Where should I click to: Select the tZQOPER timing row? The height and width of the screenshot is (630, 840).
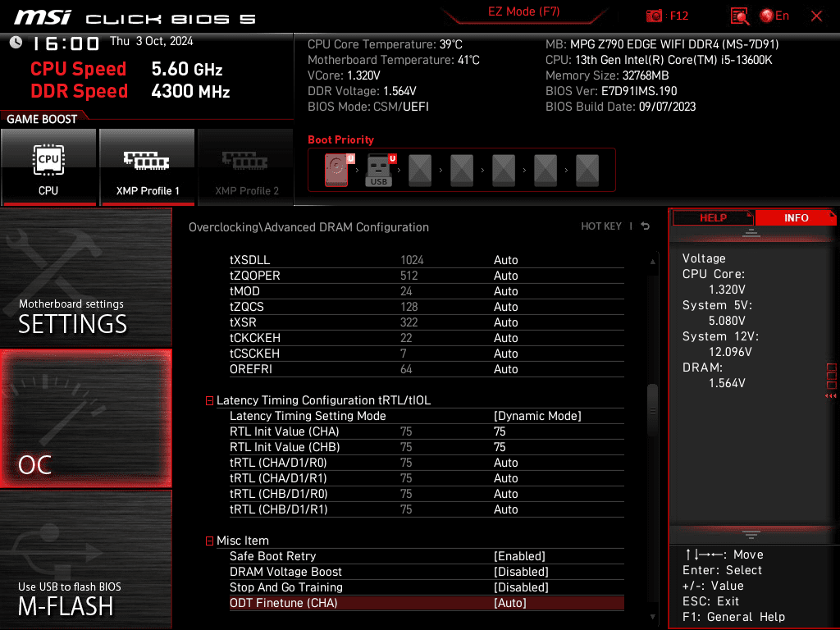click(427, 276)
